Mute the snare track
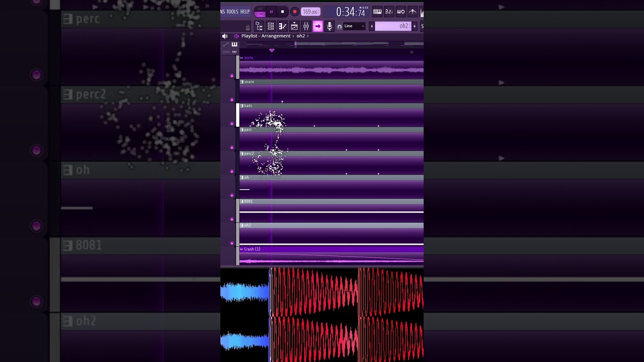 tap(232, 100)
